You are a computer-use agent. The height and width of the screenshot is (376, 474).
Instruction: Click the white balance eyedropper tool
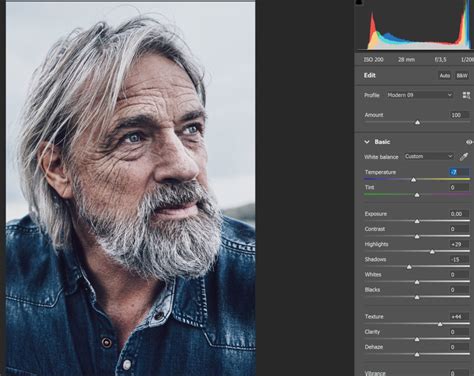pyautogui.click(x=464, y=157)
